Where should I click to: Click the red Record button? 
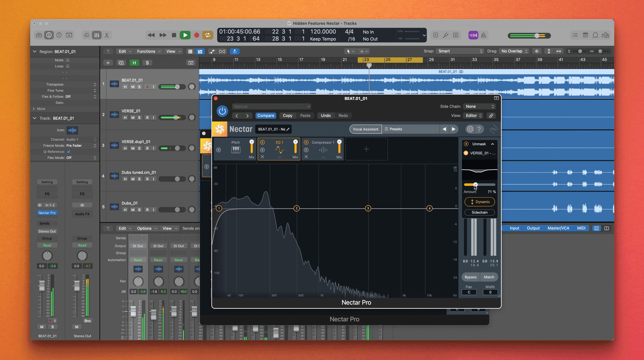coord(196,35)
